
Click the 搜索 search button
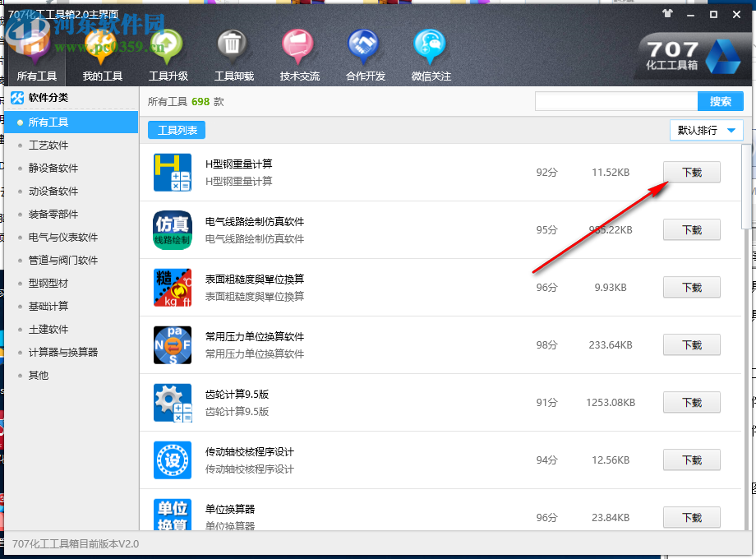[720, 100]
